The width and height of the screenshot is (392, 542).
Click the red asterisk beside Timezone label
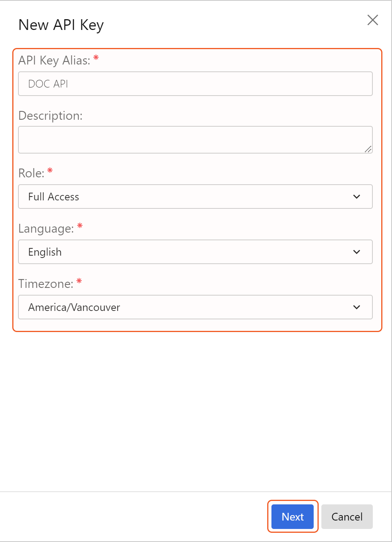pyautogui.click(x=79, y=281)
